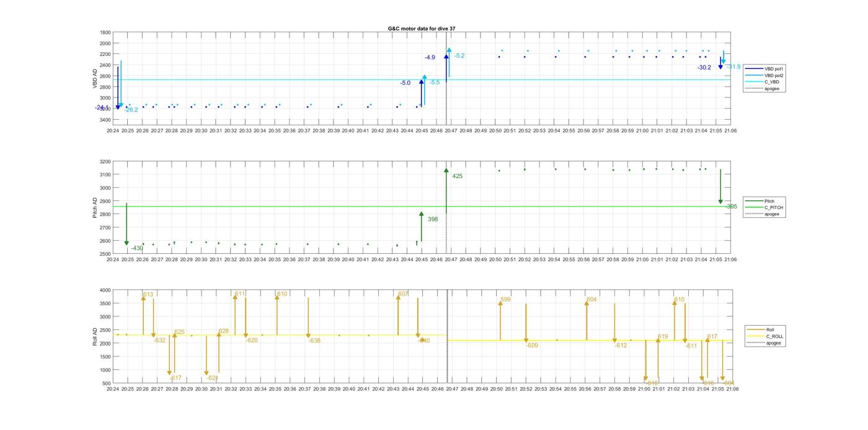Click the "599" roll annotation

[505, 299]
